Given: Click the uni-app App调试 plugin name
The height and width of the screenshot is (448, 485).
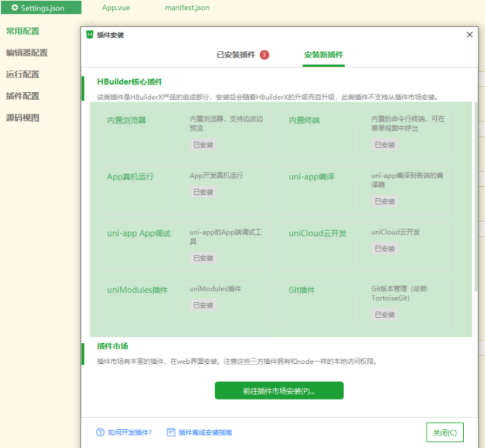Looking at the screenshot, I should point(139,233).
